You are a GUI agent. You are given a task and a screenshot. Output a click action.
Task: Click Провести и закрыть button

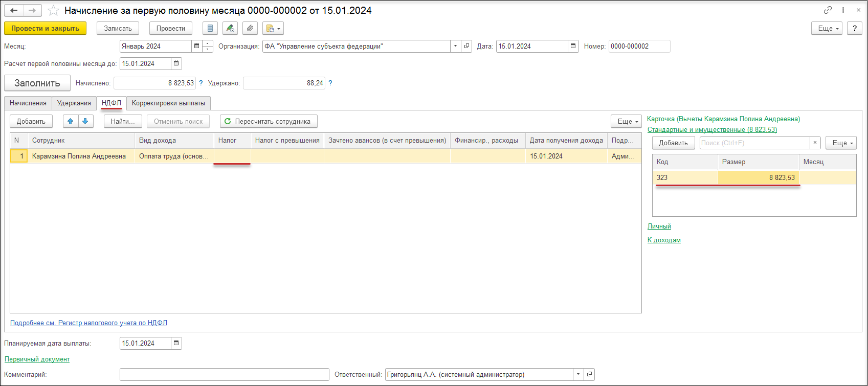click(x=45, y=29)
